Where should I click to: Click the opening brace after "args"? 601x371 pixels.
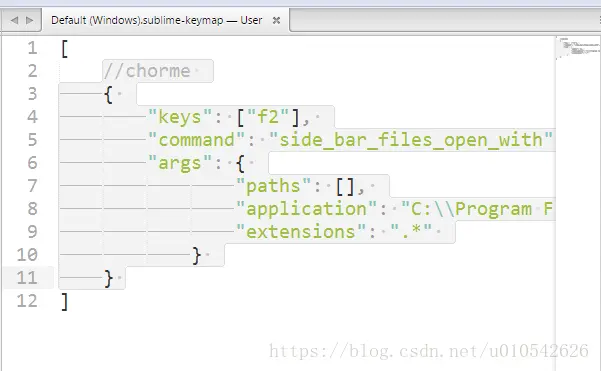[240, 164]
